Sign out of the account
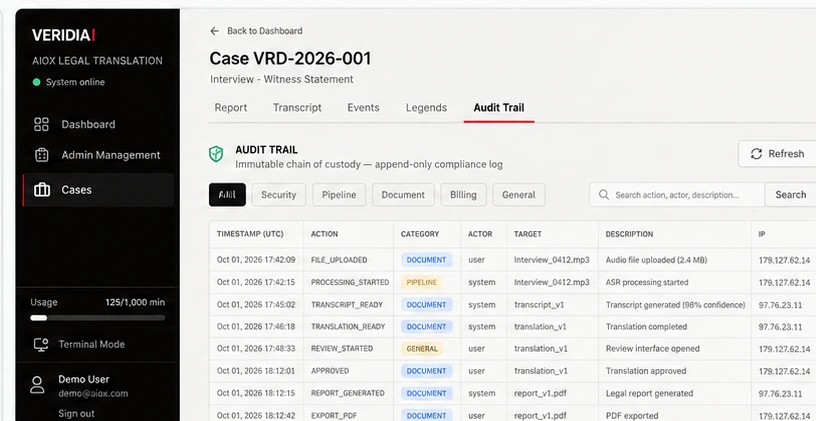Image resolution: width=816 pixels, height=421 pixels. [76, 414]
